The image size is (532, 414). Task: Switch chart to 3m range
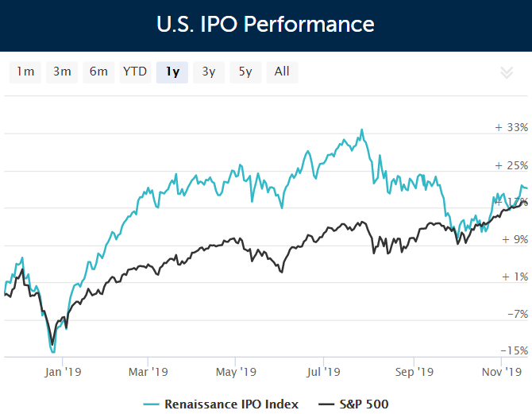coord(62,72)
